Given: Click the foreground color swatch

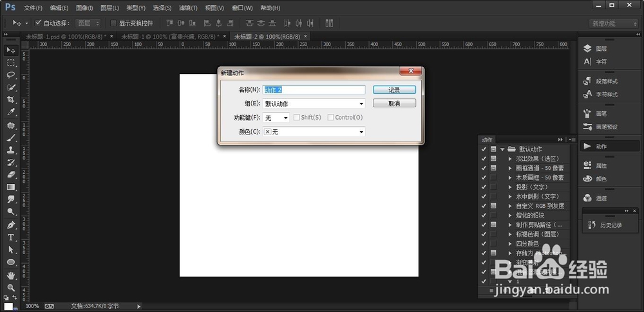Looking at the screenshot, I should coord(8,306).
